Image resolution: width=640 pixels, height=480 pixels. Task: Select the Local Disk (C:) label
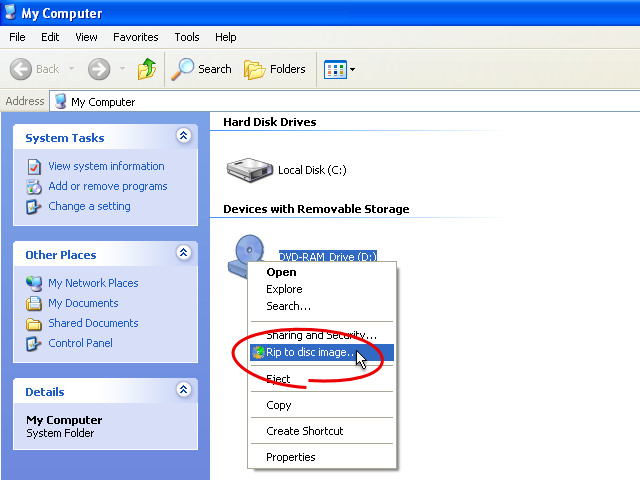[x=312, y=170]
